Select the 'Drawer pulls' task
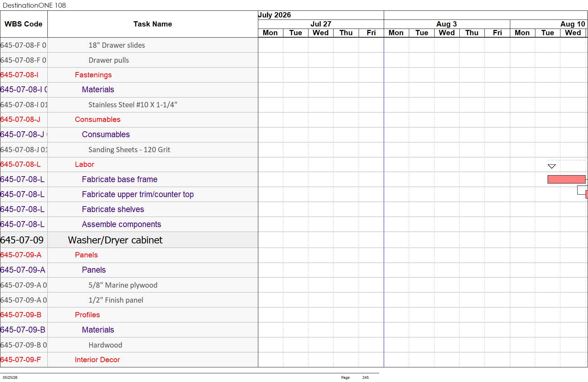588x382 pixels. point(109,60)
